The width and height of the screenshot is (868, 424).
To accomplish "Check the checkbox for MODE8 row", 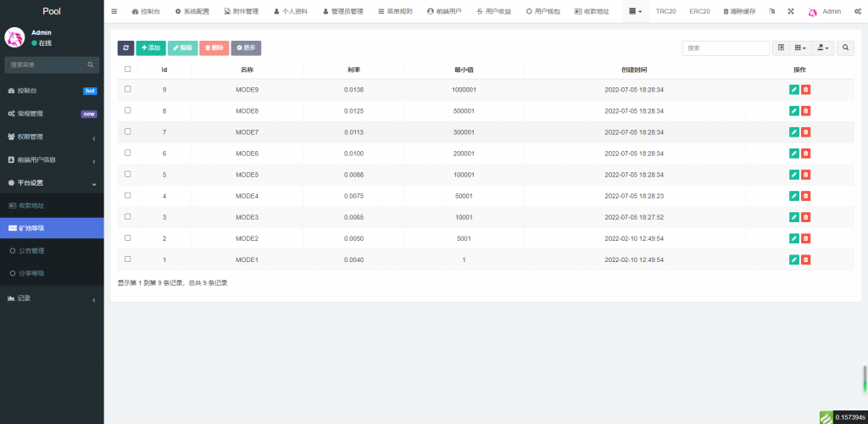I will [x=128, y=110].
